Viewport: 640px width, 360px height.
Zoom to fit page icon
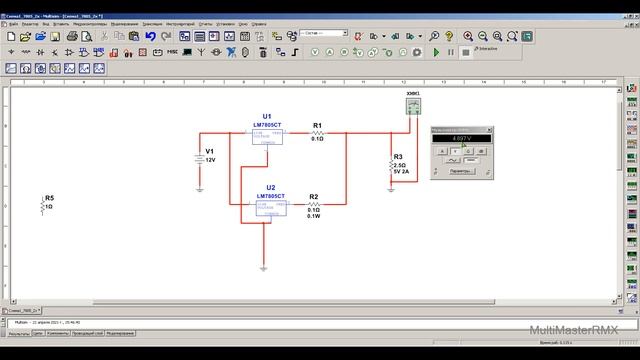coord(512,36)
